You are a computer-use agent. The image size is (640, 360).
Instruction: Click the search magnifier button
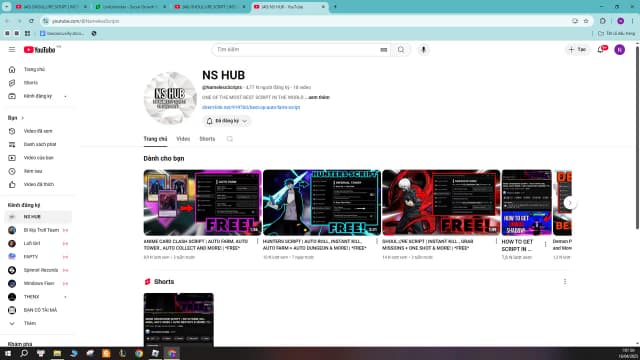(x=401, y=50)
